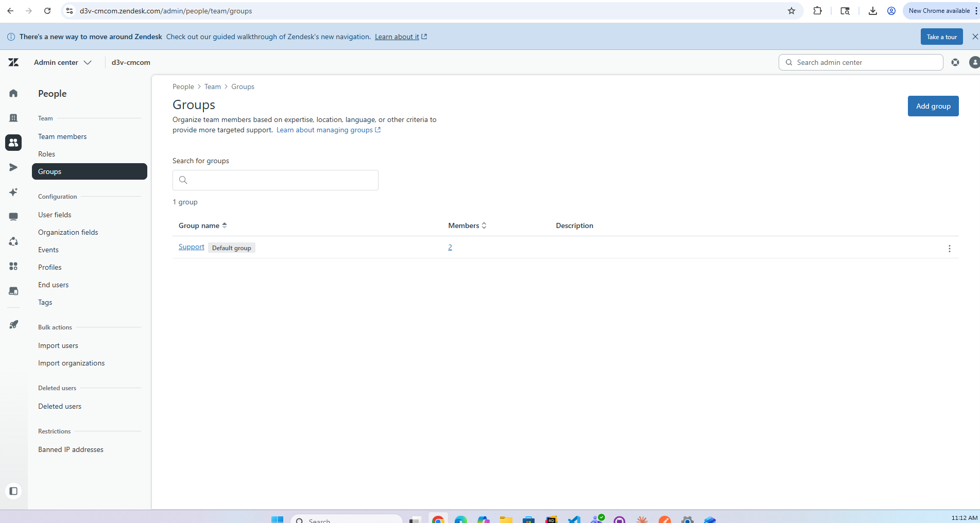Open the Apps and integrations grid icon

13,266
